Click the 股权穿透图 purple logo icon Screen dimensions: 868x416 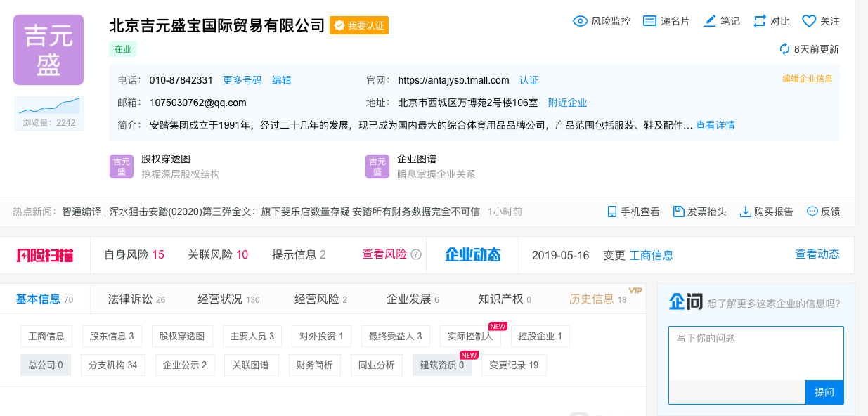(x=122, y=167)
